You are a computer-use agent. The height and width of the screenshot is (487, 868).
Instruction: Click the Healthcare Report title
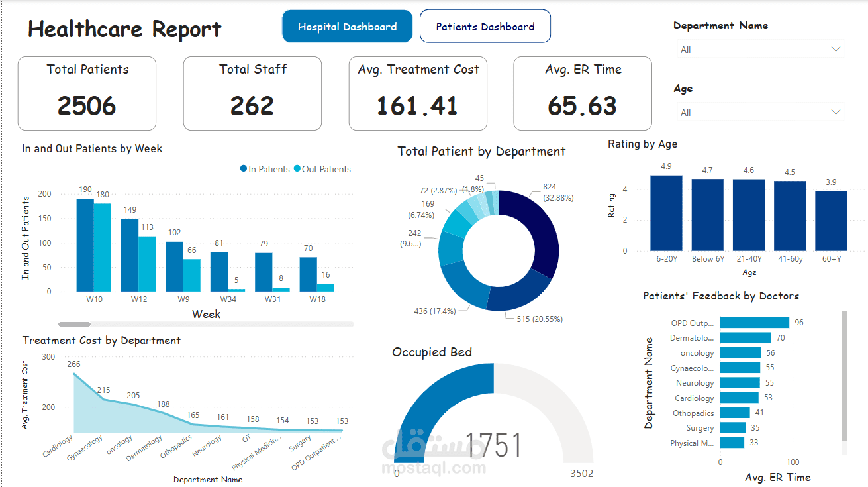tap(124, 28)
